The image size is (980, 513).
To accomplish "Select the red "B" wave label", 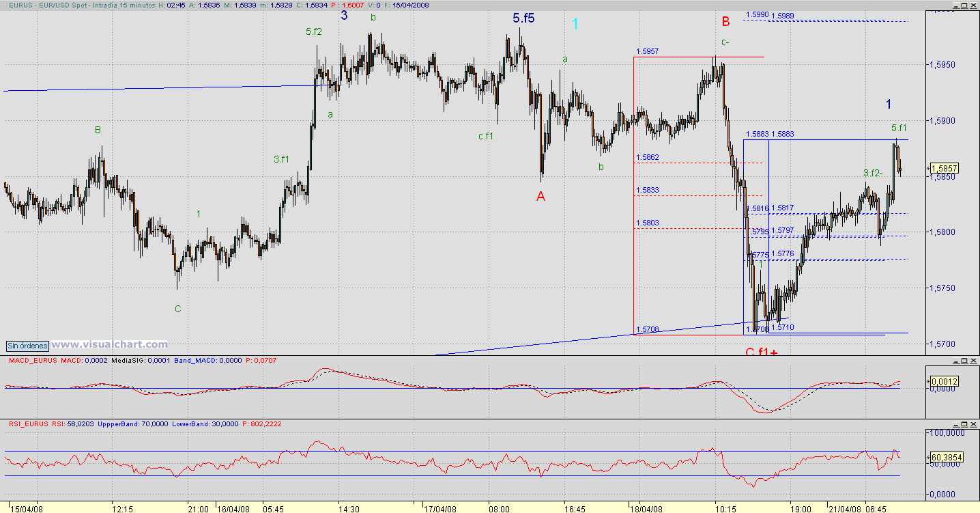I will [x=725, y=22].
